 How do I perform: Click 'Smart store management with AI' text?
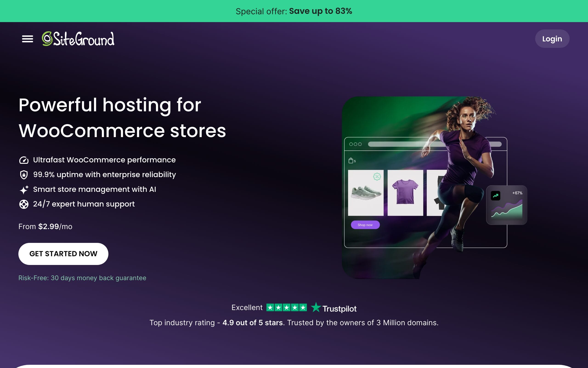(x=95, y=189)
